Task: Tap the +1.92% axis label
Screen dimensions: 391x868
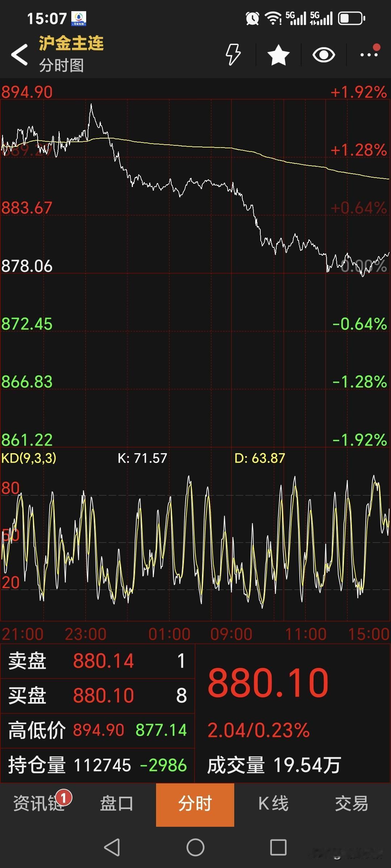Action: 359,92
